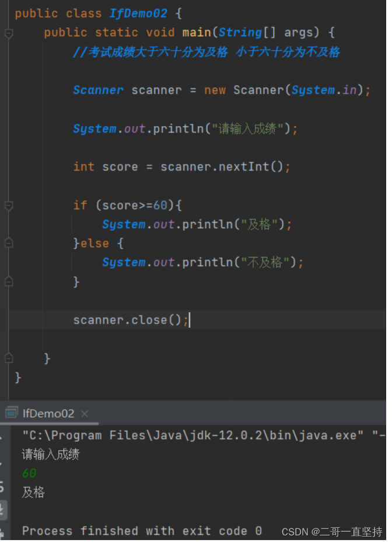
Task: Click fold-end marker at main method's closing brace
Action: coord(9,358)
